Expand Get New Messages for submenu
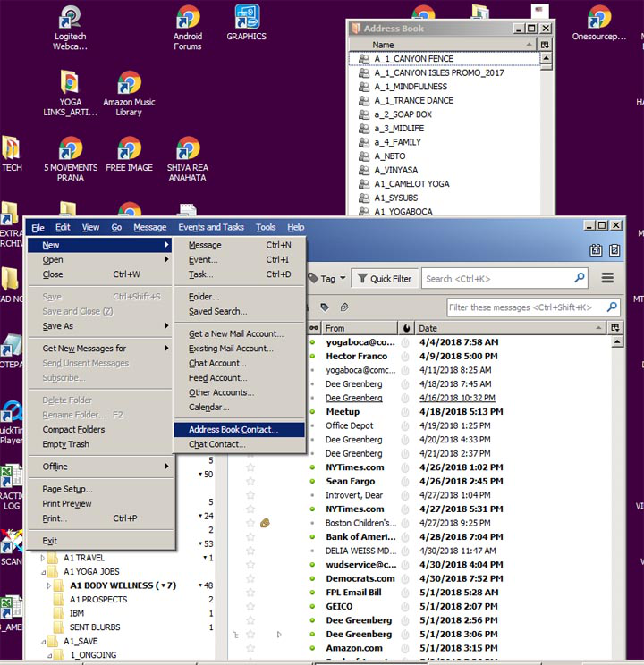This screenshot has height=665, width=644. pyautogui.click(x=100, y=349)
